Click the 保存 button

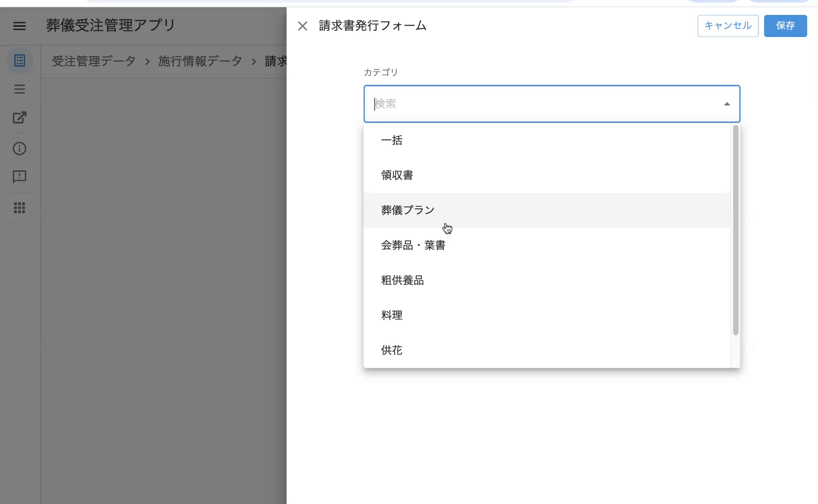[785, 26]
